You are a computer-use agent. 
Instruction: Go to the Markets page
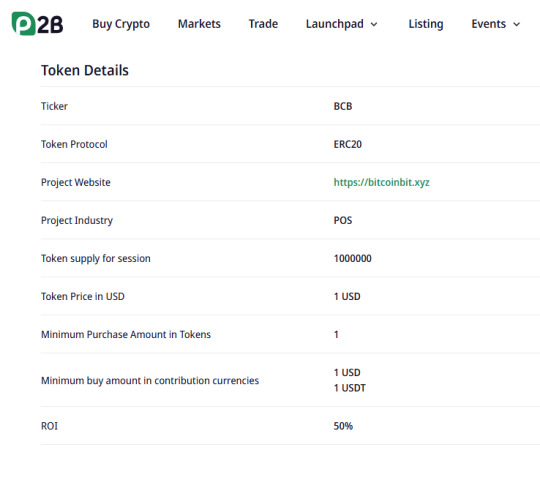pyautogui.click(x=199, y=24)
